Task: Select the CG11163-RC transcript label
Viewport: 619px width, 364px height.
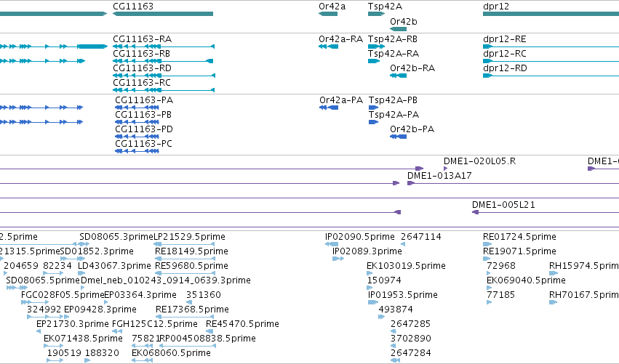Action: pos(142,83)
